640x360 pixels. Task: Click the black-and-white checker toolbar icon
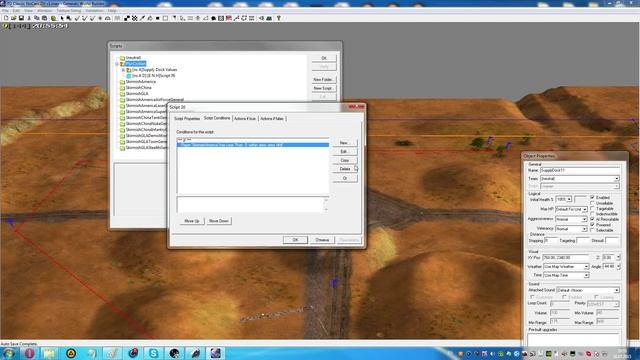coord(127,18)
